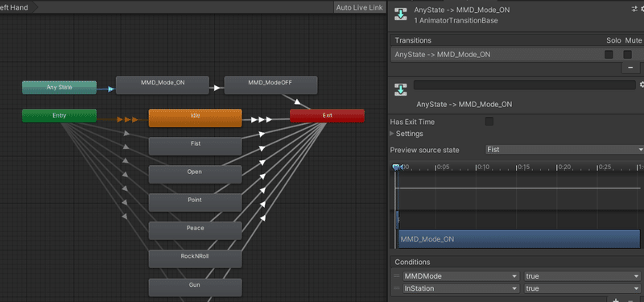Click the transition icon beside the AnyState header
This screenshot has width=644, height=302.
point(400,14)
